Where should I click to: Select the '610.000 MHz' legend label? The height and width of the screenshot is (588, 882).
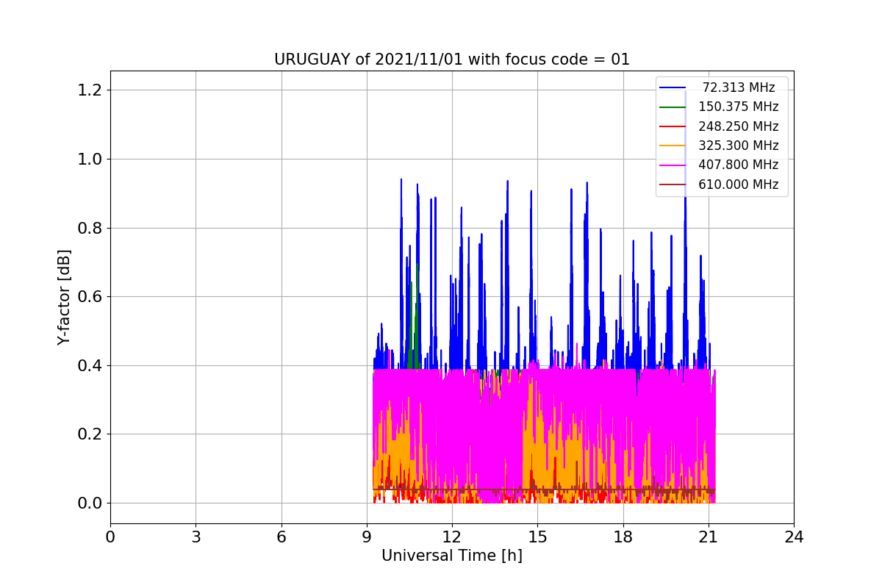click(x=739, y=184)
